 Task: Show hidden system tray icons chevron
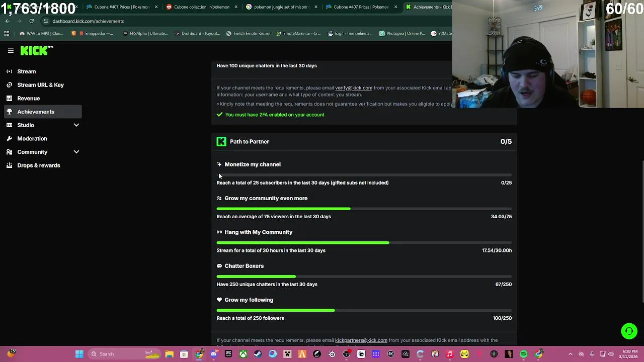coord(570,354)
